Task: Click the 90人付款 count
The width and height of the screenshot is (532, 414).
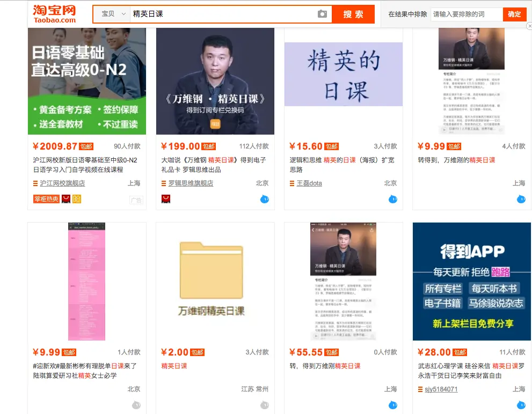Action: [x=127, y=146]
